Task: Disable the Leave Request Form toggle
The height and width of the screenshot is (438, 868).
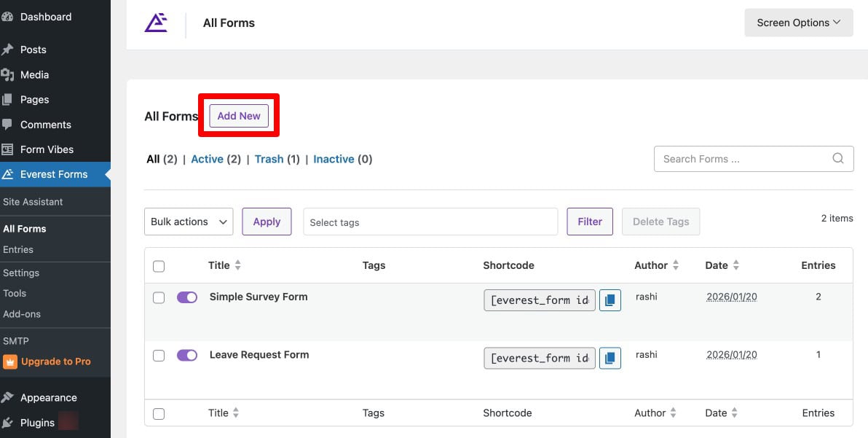Action: coord(187,355)
